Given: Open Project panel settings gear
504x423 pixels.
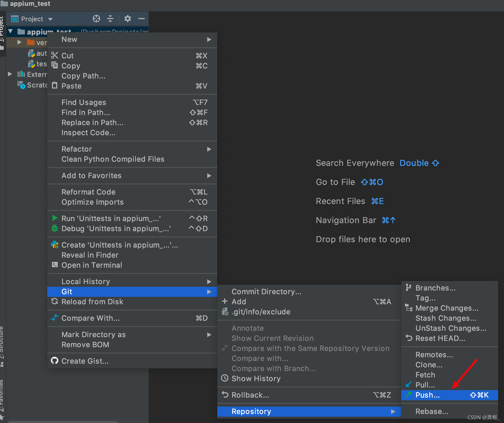Looking at the screenshot, I should (x=128, y=19).
